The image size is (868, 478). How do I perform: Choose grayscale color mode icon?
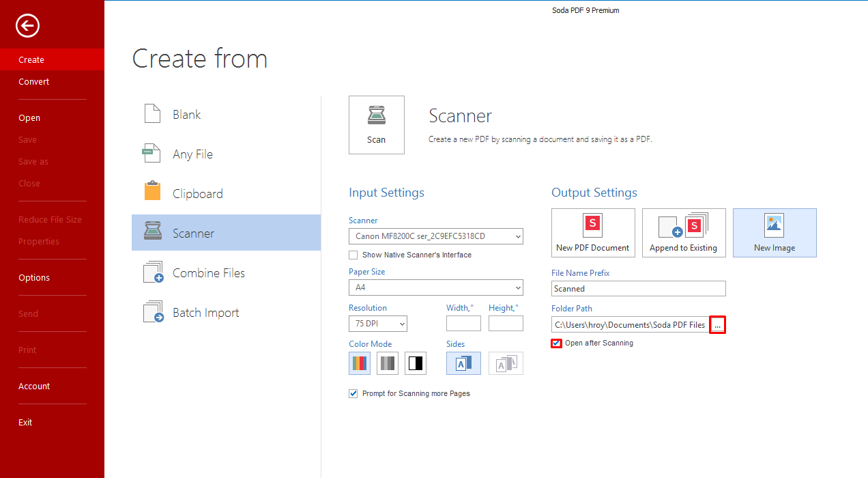tap(388, 363)
